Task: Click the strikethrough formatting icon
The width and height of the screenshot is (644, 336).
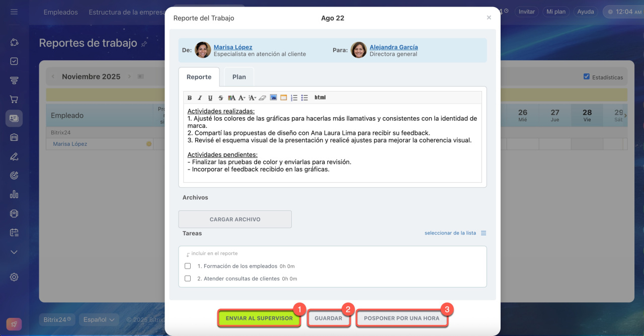Action: tap(220, 98)
